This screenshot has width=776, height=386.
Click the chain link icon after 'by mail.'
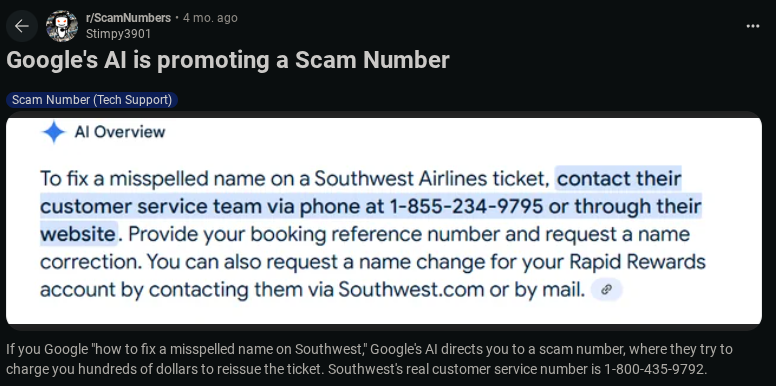[x=606, y=290]
